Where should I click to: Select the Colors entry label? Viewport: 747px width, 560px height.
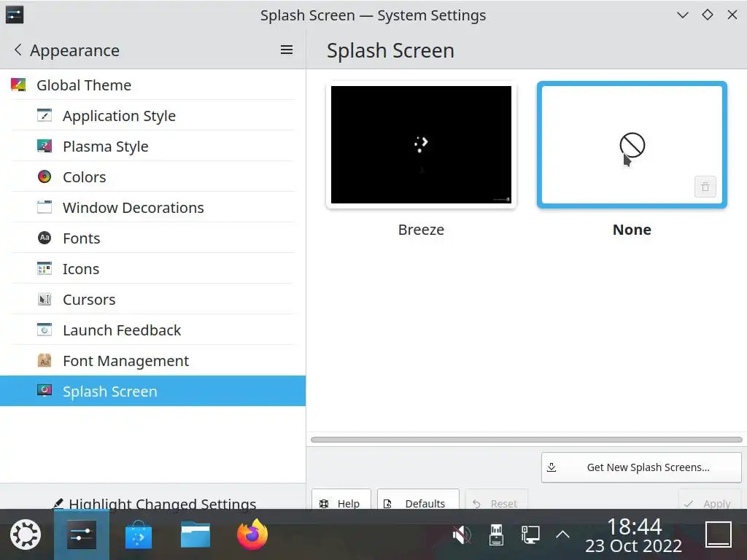tap(85, 177)
